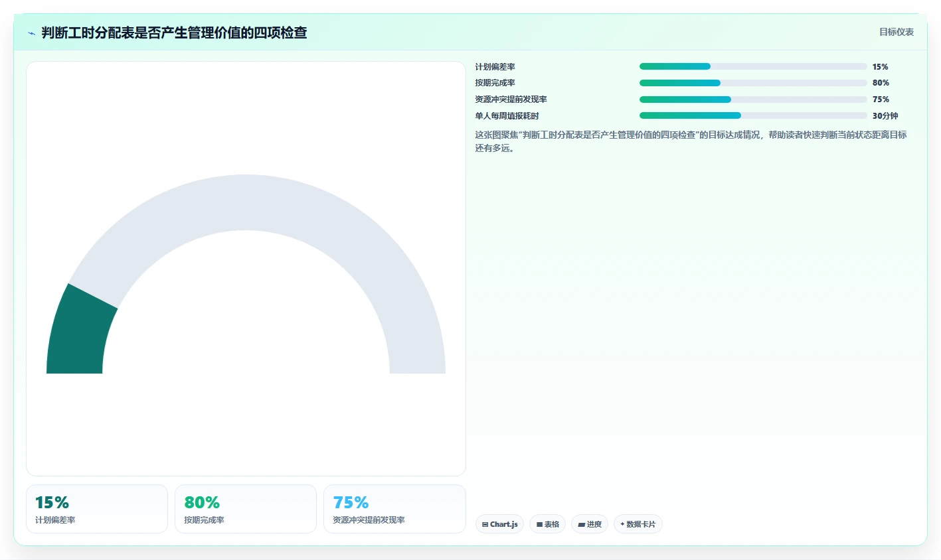This screenshot has width=941, height=560.
Task: Click the 按期完成率 progress bar
Action: click(x=753, y=83)
